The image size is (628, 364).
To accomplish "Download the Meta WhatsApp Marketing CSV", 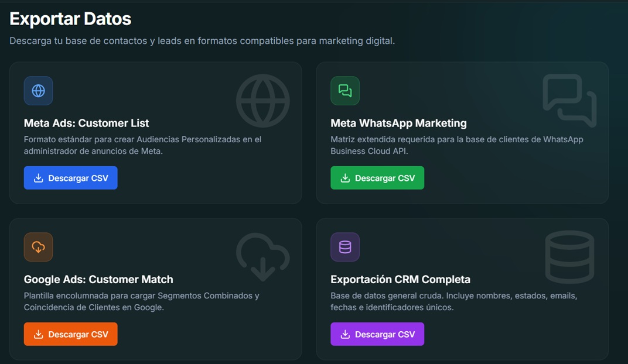I will click(377, 178).
